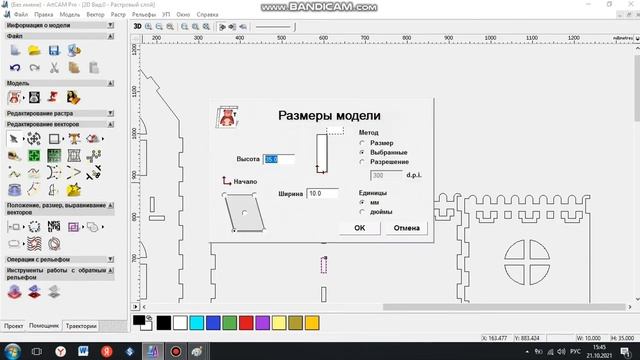Click the wavy lines envelope distortion icon
This screenshot has width=640, height=360.
34,244
